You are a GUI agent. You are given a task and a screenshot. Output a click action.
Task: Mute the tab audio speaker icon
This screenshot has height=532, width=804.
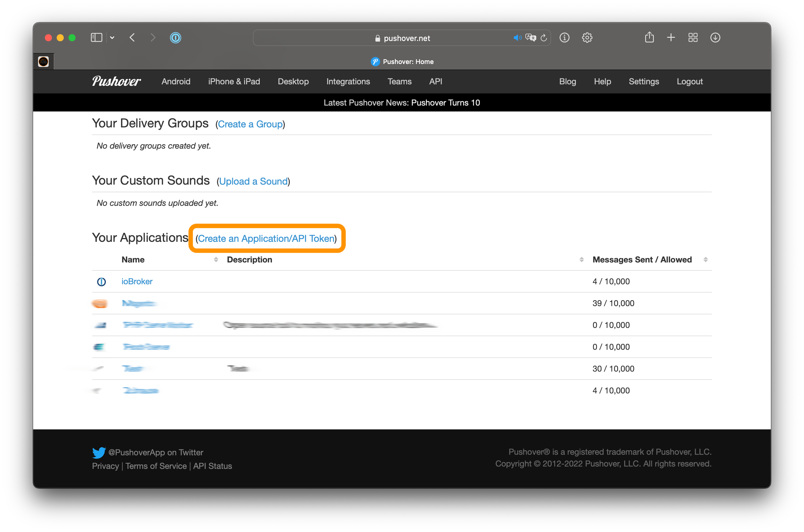pos(517,38)
